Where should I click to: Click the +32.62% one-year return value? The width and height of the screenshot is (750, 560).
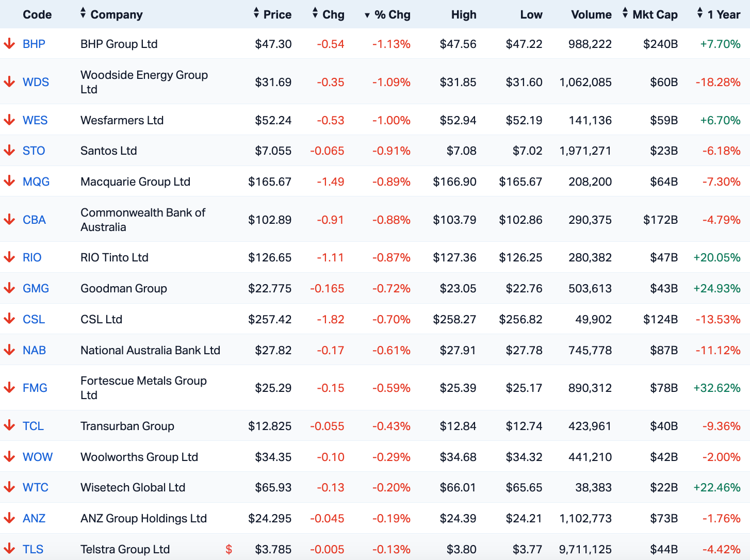tap(717, 388)
